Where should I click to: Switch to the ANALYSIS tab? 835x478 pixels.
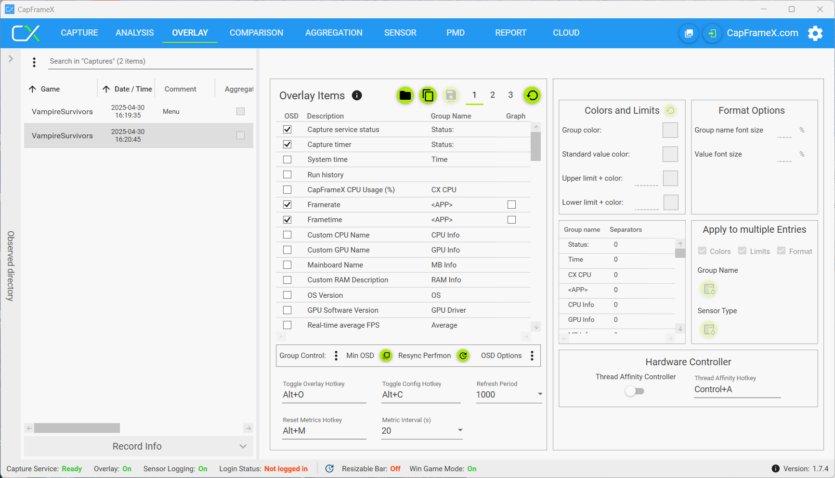click(x=134, y=33)
